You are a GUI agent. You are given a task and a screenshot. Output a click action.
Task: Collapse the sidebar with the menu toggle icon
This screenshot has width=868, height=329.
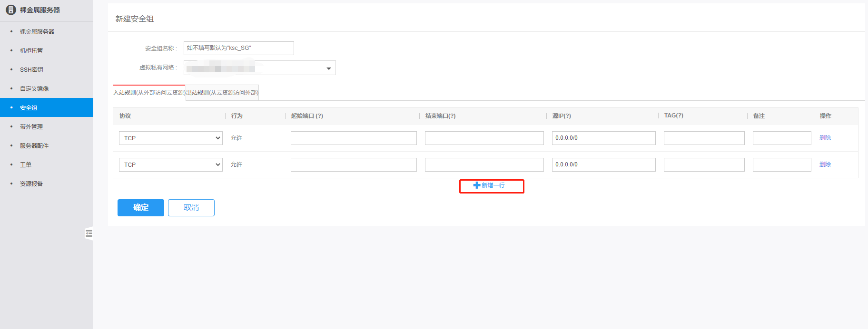(x=89, y=233)
